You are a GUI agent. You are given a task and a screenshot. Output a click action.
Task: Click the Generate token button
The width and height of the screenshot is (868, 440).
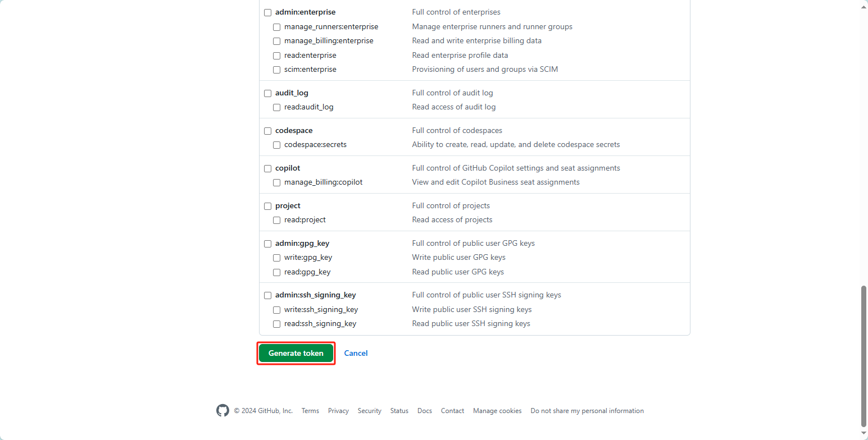point(296,353)
